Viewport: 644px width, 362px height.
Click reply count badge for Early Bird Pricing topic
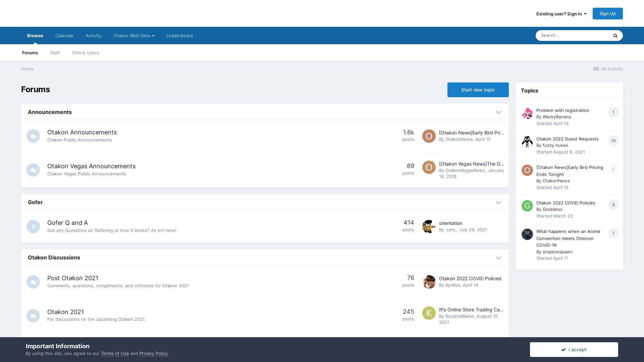[613, 169]
